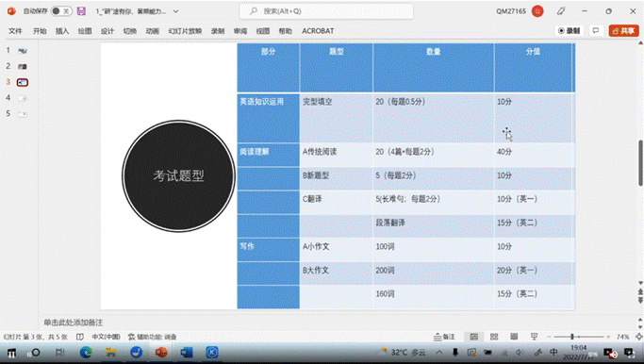Start slideshow from the status bar icon
This screenshot has width=644, height=364.
(534, 337)
